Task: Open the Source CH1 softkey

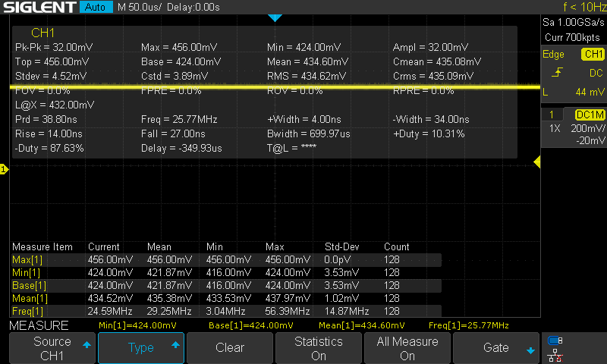Action: tap(52, 348)
